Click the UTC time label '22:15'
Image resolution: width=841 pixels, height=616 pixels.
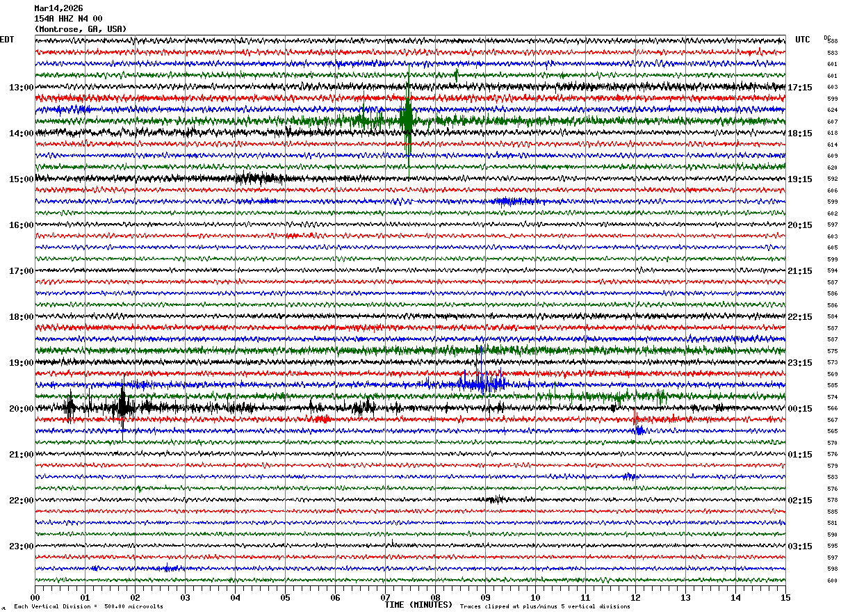pyautogui.click(x=800, y=317)
